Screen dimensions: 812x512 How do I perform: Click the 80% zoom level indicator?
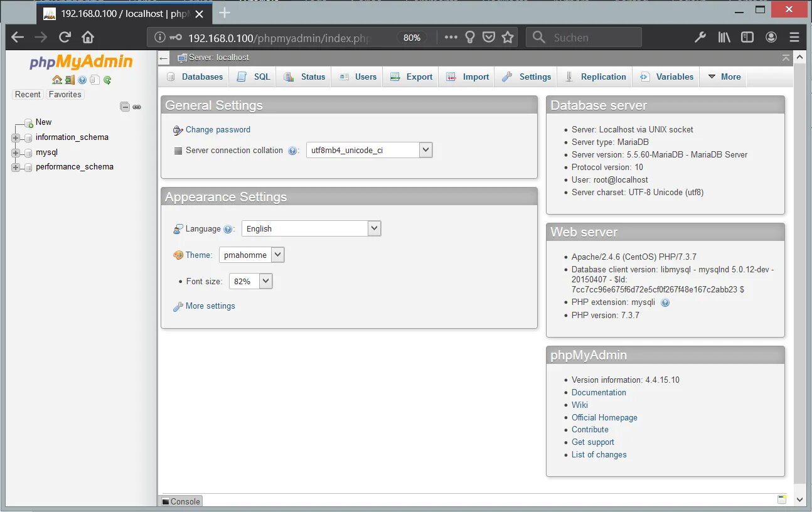pos(412,38)
